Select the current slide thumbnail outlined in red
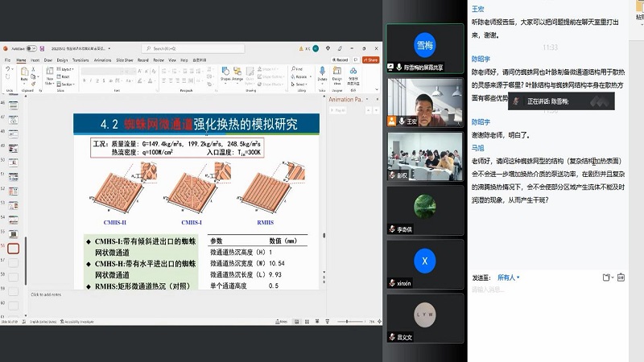The width and height of the screenshot is (644, 362). tap(14, 249)
